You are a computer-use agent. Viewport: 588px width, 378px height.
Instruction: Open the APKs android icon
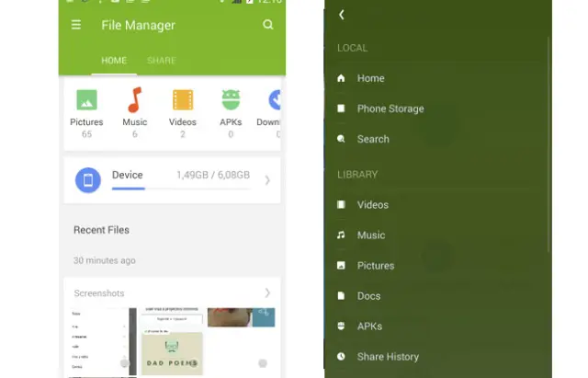click(x=231, y=100)
